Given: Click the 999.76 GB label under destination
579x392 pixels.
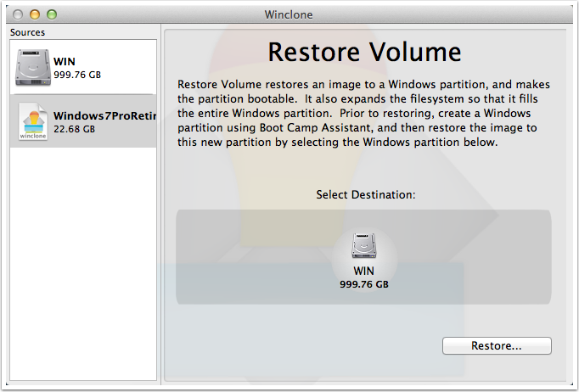Looking at the screenshot, I should tap(364, 284).
